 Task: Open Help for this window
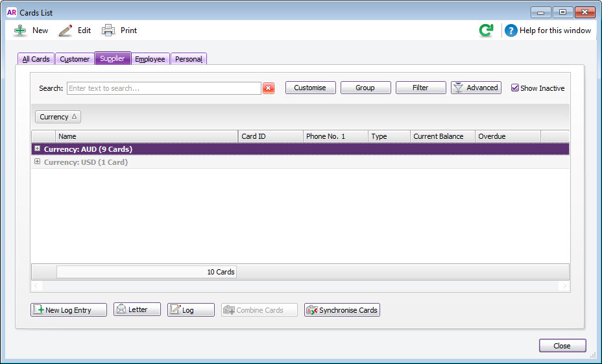coord(548,30)
